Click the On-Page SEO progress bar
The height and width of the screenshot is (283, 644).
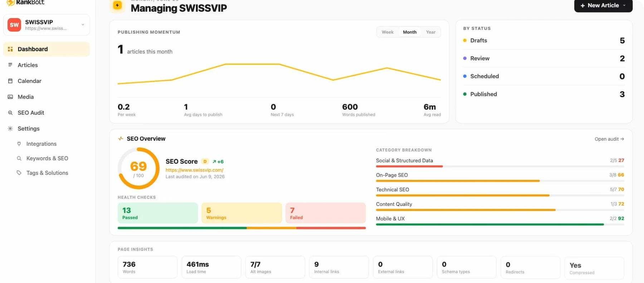[500, 181]
